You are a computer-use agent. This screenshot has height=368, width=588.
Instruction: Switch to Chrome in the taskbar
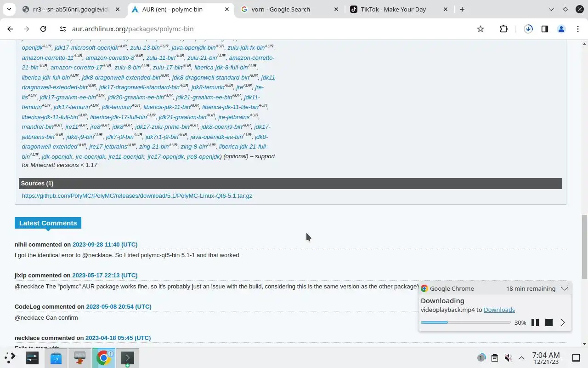coord(104,357)
